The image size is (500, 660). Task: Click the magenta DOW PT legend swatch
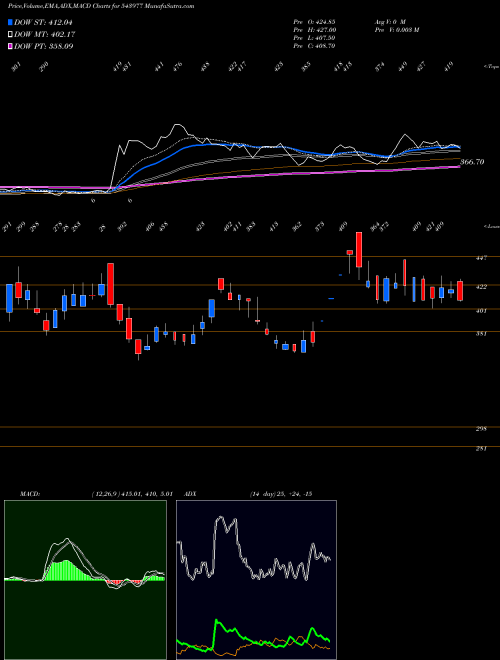[11, 46]
